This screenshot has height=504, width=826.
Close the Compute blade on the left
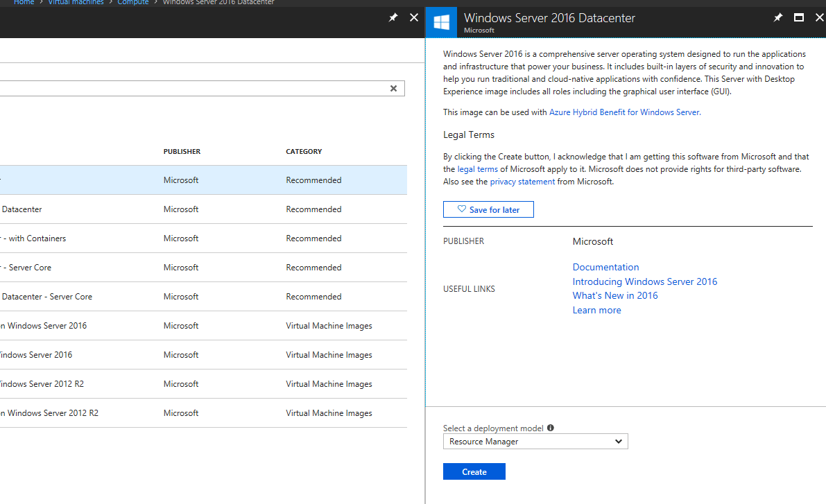pos(414,18)
